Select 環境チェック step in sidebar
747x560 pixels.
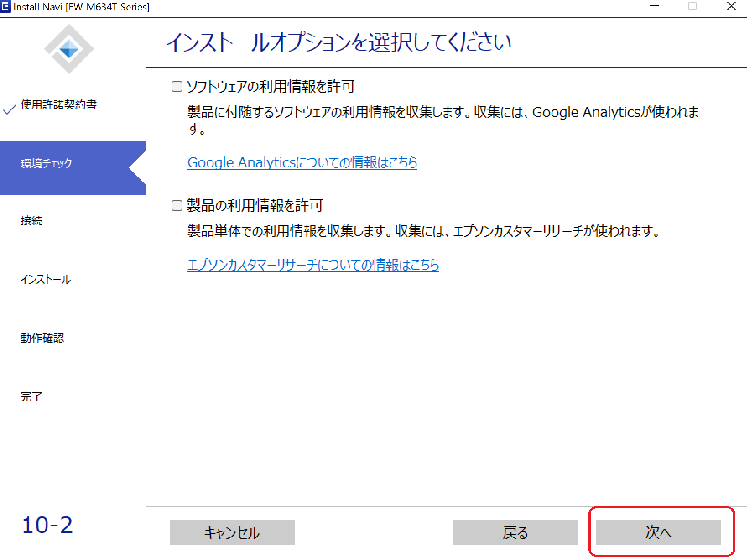[x=47, y=164]
